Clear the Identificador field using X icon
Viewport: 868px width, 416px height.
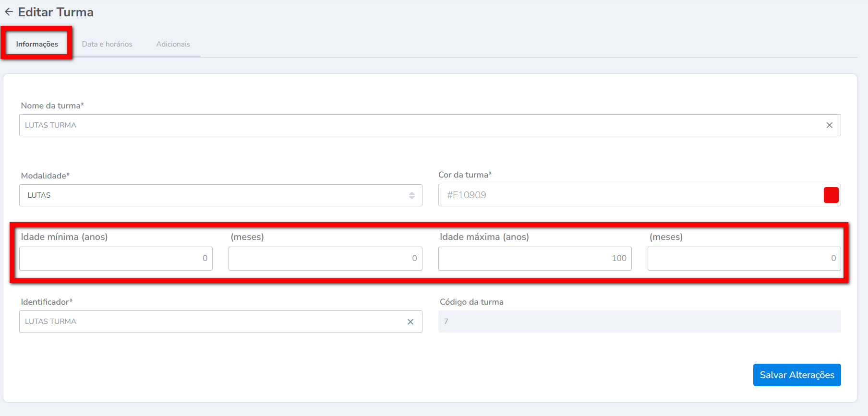pyautogui.click(x=410, y=322)
